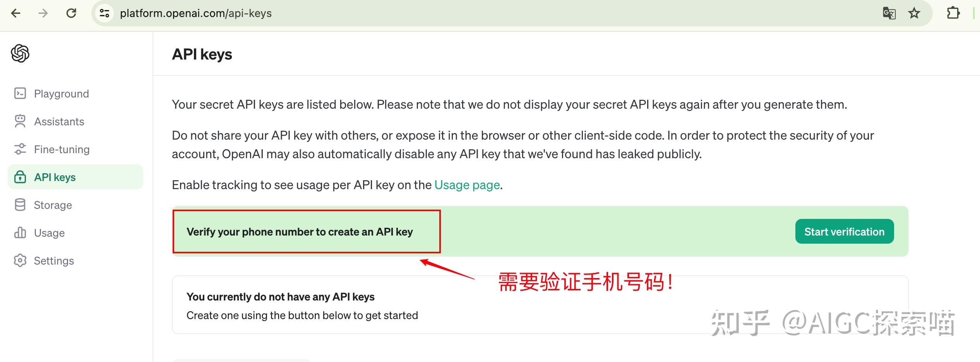View site information icon in address bar

click(105, 13)
